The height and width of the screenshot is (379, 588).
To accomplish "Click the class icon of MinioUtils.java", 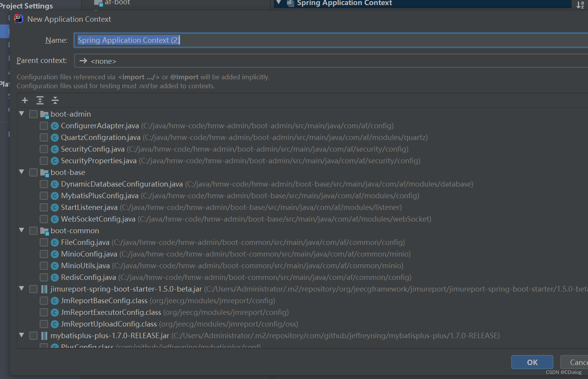I will [x=55, y=266].
